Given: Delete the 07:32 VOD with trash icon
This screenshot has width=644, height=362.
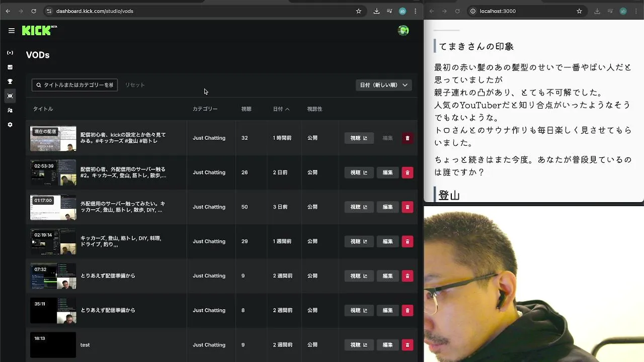Looking at the screenshot, I should 408,276.
